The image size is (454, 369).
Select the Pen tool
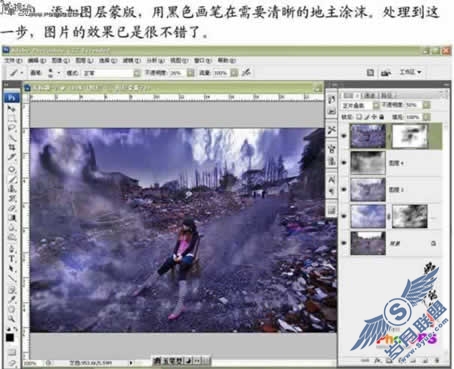11,249
